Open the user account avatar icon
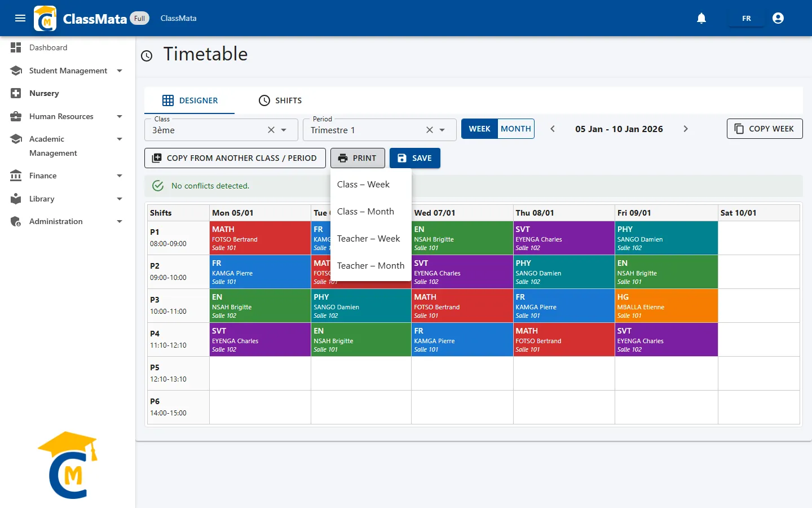812x508 pixels. click(778, 18)
